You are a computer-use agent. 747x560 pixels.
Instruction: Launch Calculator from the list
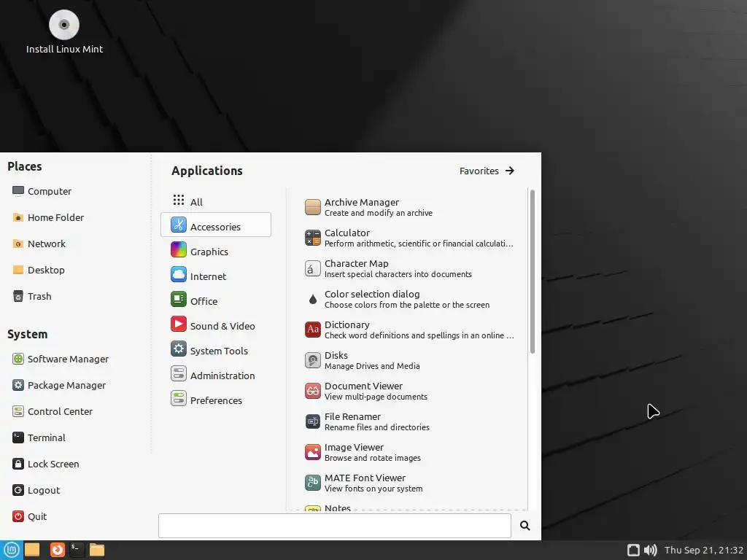(410, 238)
